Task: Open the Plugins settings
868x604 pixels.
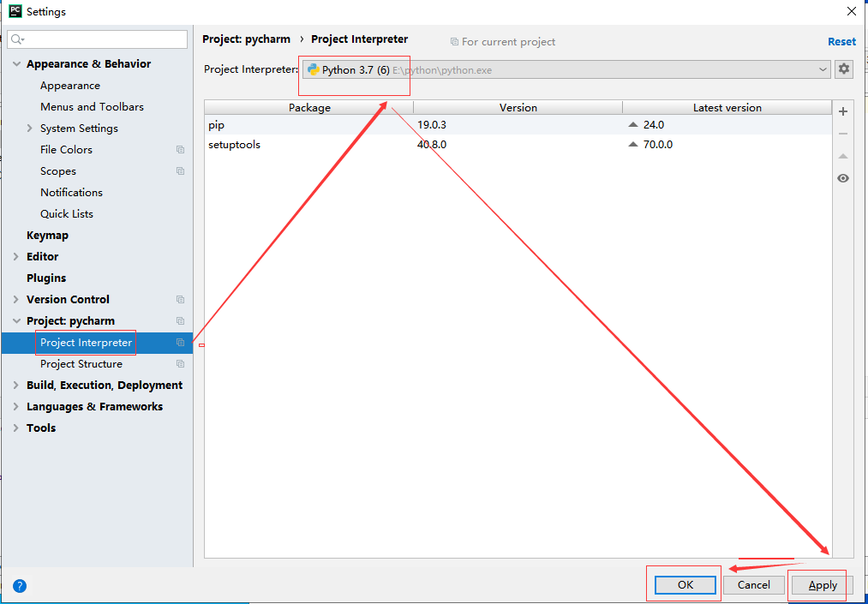Action: 46,278
